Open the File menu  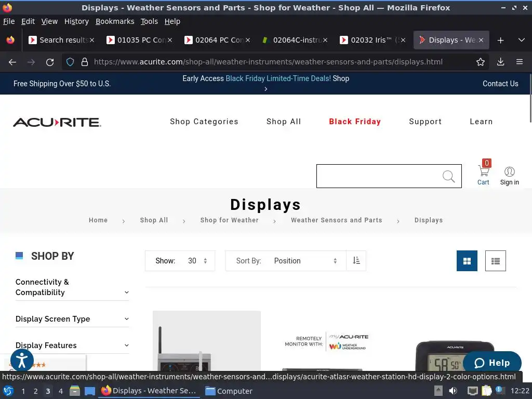[x=9, y=21]
